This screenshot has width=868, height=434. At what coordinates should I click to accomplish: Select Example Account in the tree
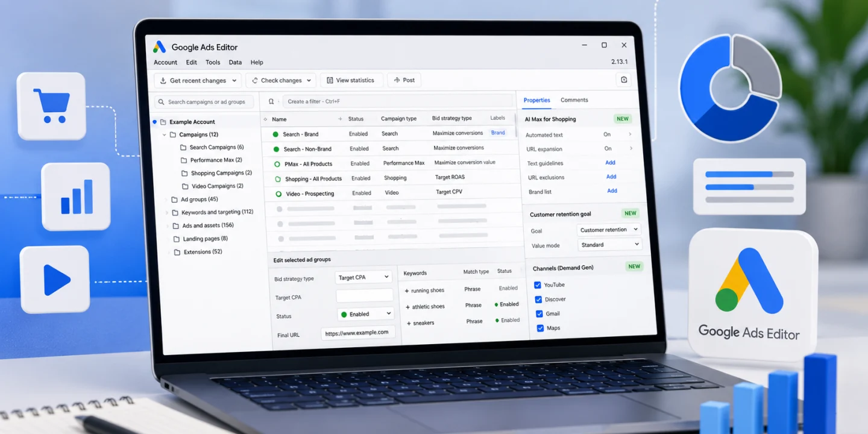(x=192, y=122)
